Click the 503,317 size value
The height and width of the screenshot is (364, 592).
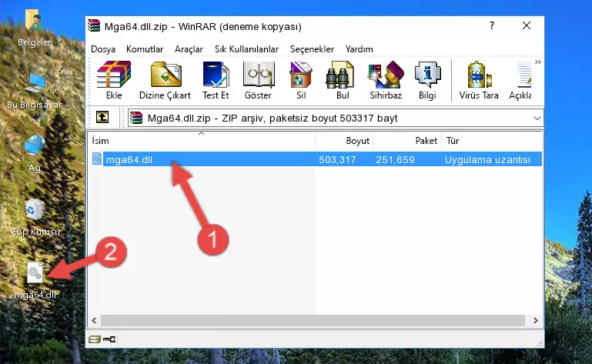[337, 160]
